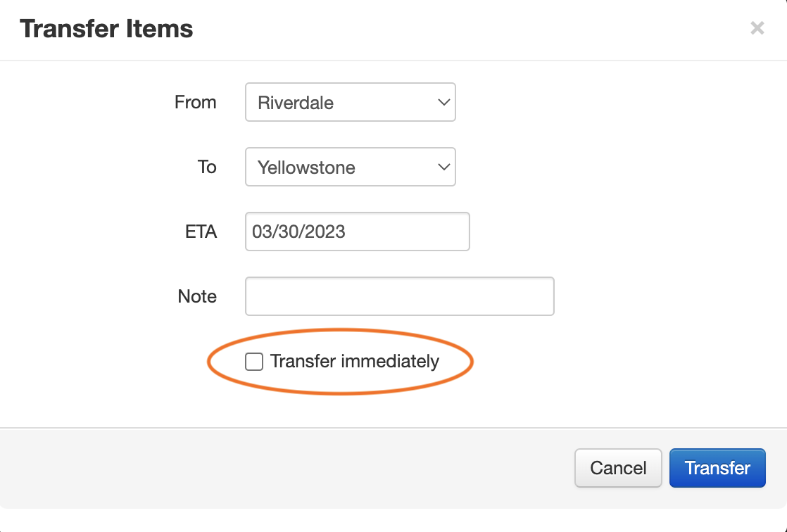Select the Yellowstone value text
The width and height of the screenshot is (787, 532).
pos(306,167)
